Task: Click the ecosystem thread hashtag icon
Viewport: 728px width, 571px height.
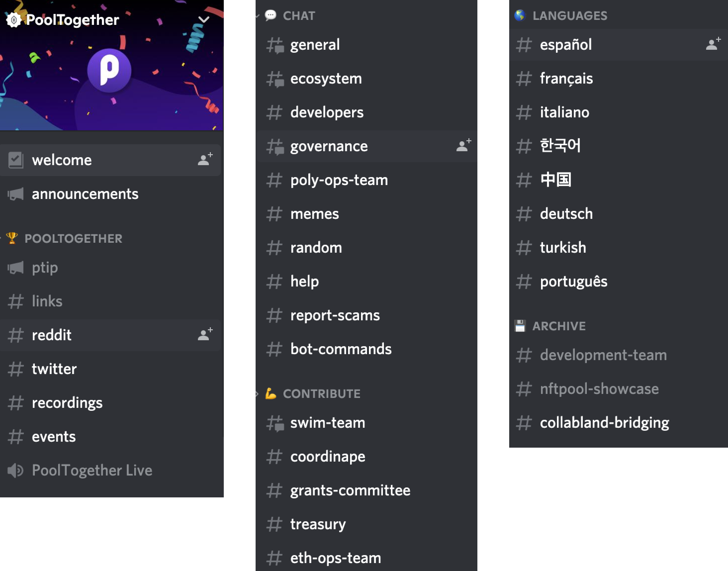Action: pos(275,79)
